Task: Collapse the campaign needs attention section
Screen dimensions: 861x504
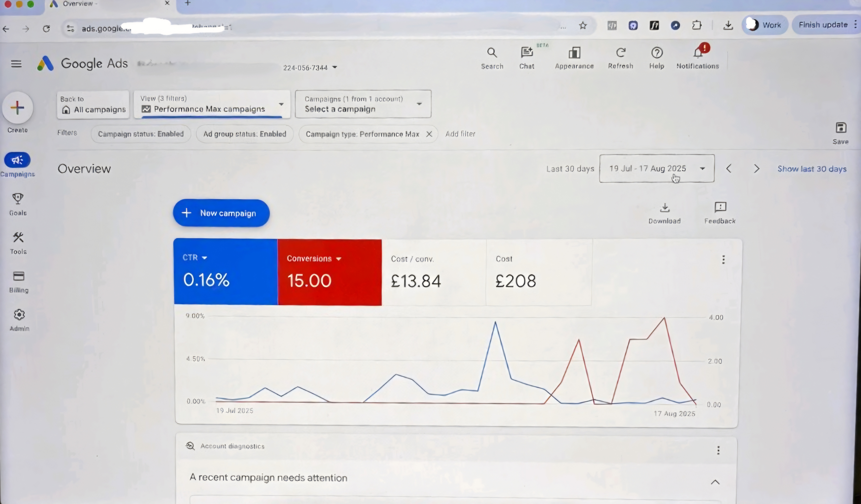Action: coord(715,482)
